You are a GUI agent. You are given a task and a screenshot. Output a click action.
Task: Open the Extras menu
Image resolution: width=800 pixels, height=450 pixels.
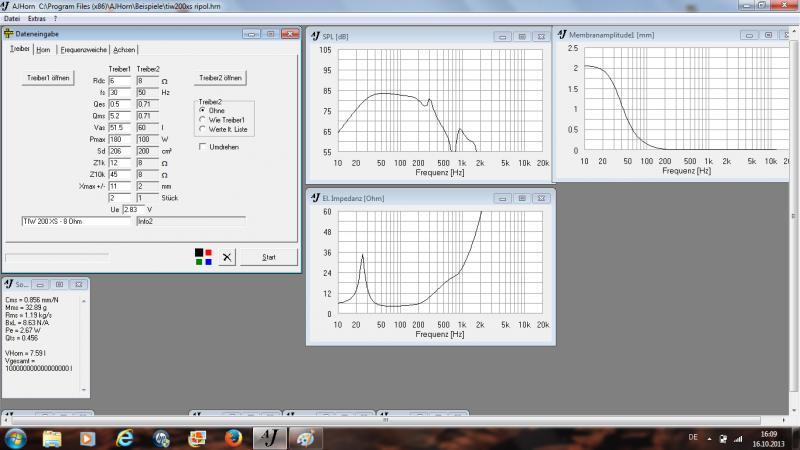[37, 19]
